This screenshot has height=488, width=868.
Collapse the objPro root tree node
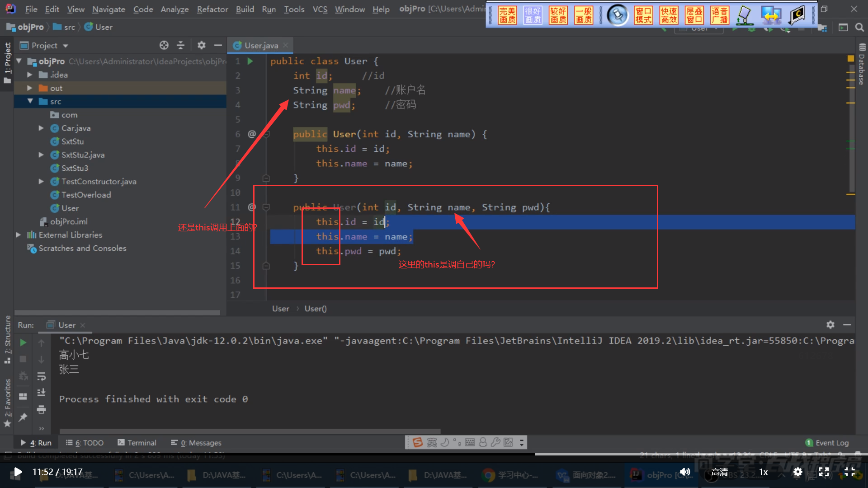pos(19,61)
